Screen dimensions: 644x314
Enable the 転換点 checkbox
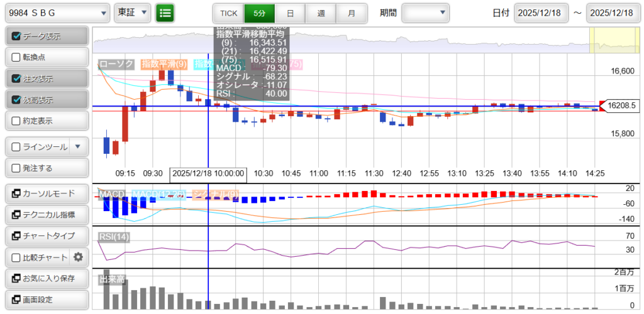point(17,57)
